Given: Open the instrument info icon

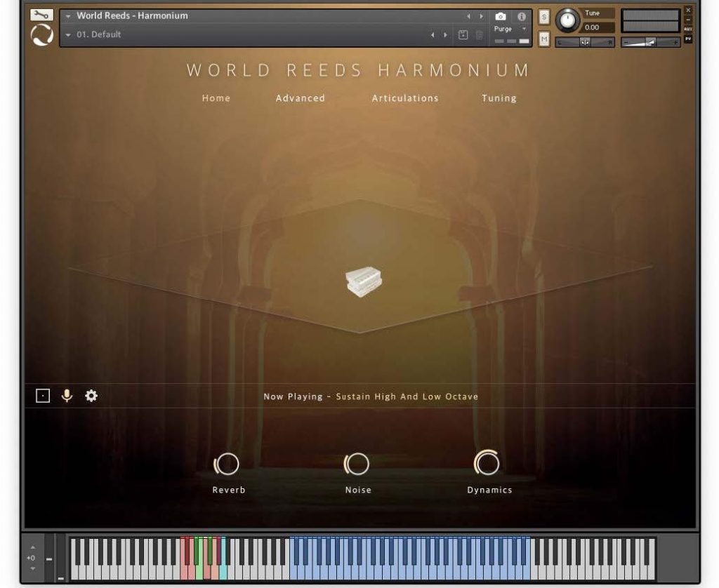Looking at the screenshot, I should coord(522,16).
